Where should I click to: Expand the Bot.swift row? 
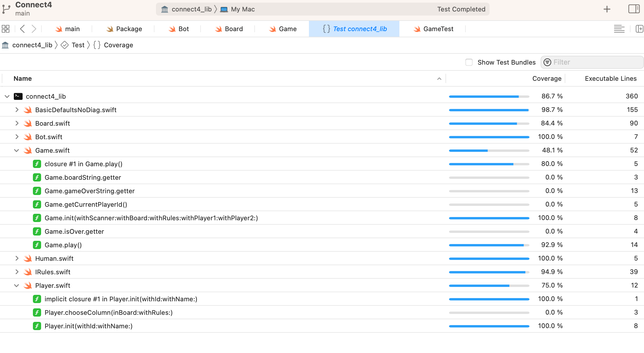coord(17,137)
